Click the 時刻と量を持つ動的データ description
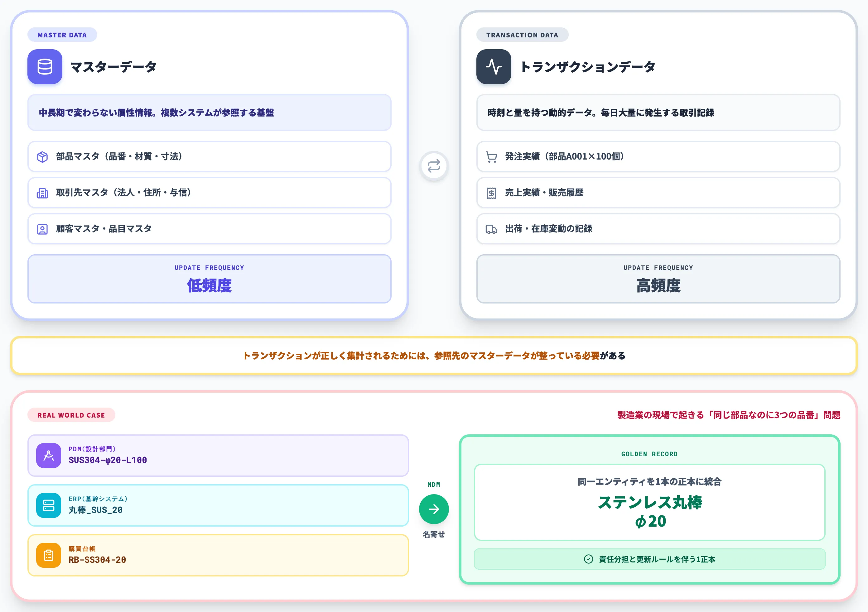Image resolution: width=868 pixels, height=612 pixels. (601, 112)
